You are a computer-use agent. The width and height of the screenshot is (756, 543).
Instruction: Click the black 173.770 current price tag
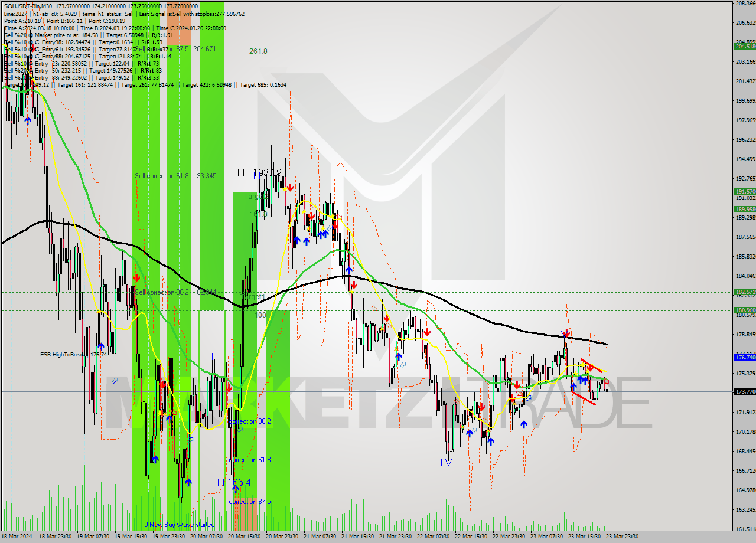(x=745, y=392)
